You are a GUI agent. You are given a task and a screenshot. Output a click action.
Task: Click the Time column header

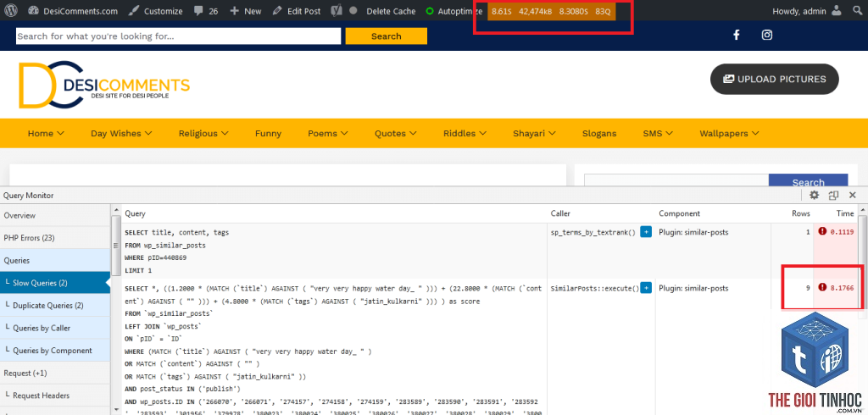click(x=845, y=213)
